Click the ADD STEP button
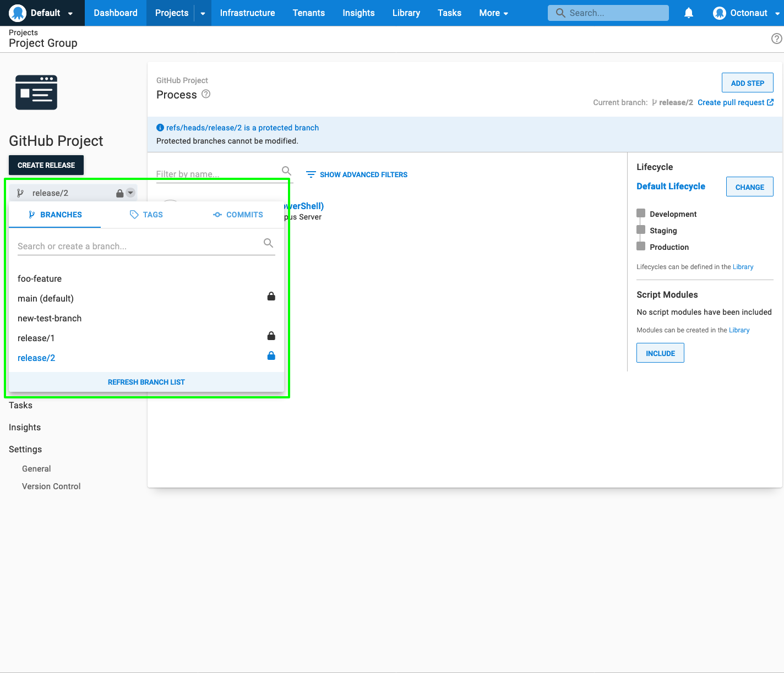Screen dimensions: 784x673 (747, 83)
